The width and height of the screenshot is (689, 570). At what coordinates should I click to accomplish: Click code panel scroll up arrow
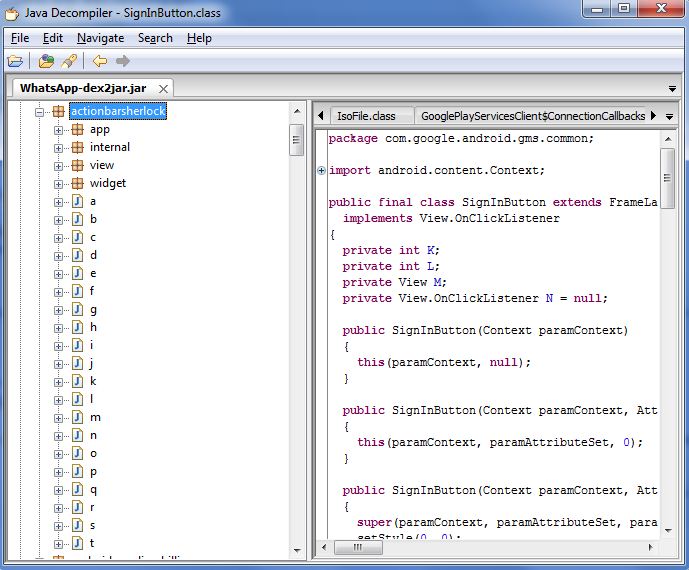click(x=668, y=139)
